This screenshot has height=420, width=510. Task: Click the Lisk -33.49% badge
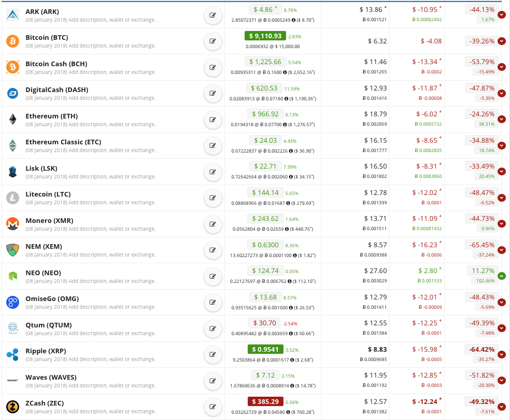tap(482, 166)
